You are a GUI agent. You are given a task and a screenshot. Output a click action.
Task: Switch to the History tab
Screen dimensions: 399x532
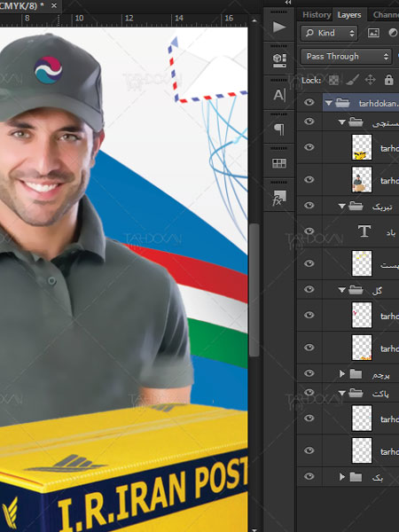317,15
